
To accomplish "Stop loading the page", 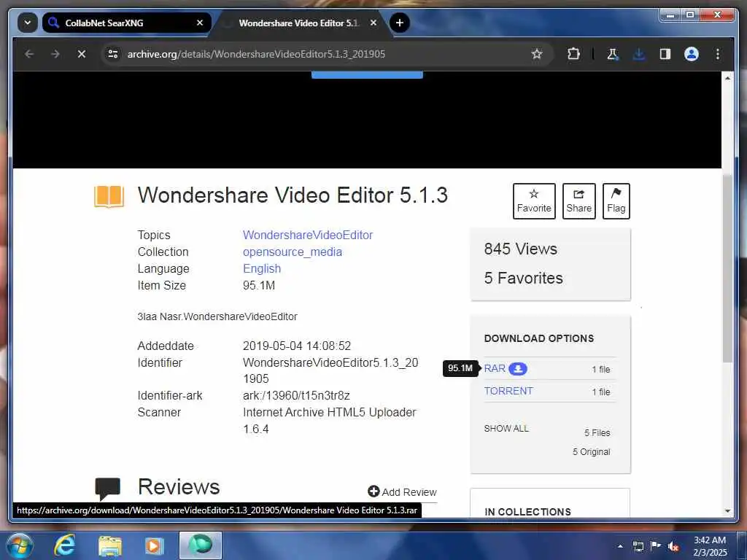I will 82,54.
